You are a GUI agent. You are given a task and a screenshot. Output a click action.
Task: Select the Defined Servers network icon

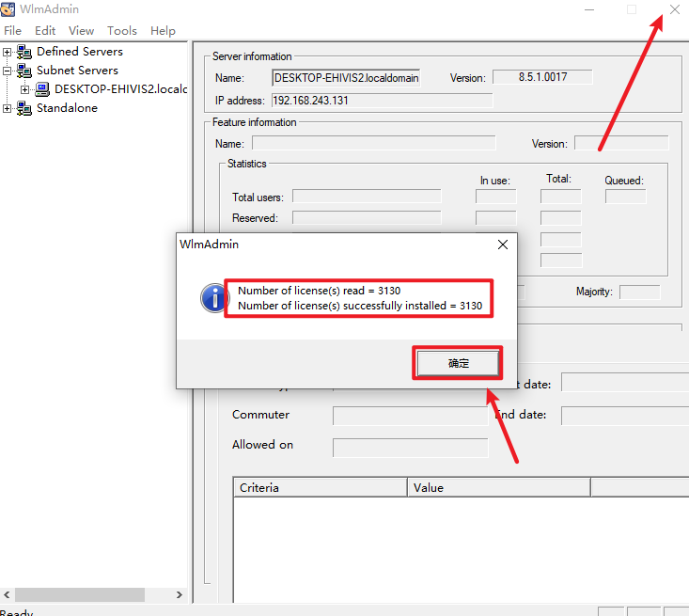point(24,52)
